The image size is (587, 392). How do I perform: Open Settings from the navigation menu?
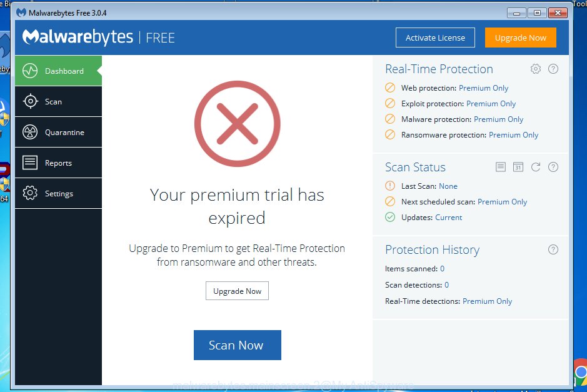(x=29, y=193)
